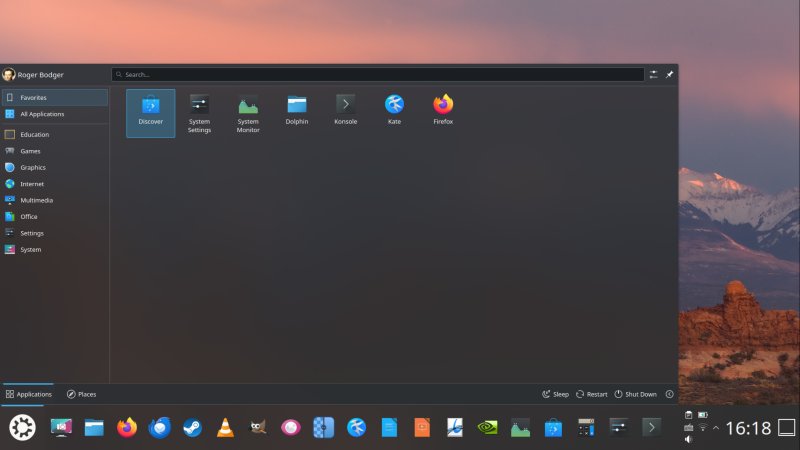Viewport: 800px width, 450px height.
Task: Launch System Settings from favorites
Action: (199, 112)
